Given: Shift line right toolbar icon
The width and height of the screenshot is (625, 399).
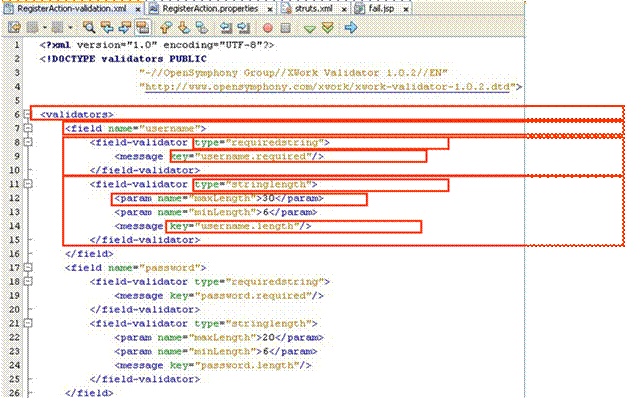Looking at the screenshot, I should click(x=244, y=27).
